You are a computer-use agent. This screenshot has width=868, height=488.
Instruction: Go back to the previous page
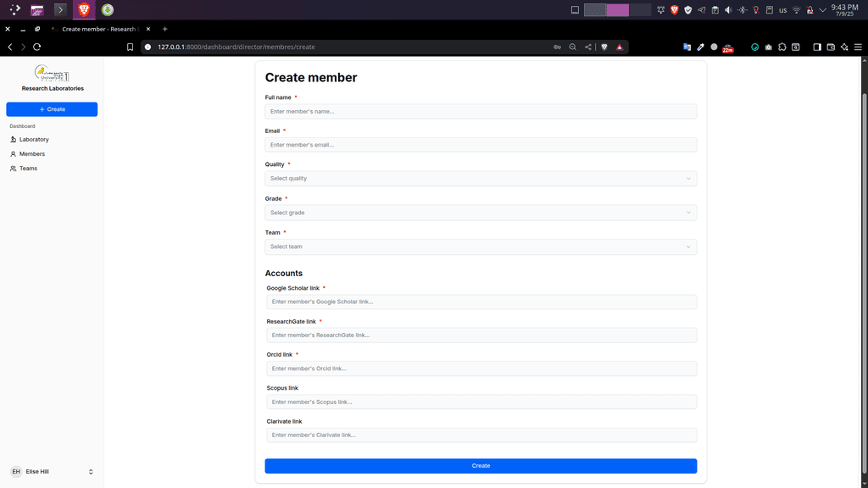10,47
